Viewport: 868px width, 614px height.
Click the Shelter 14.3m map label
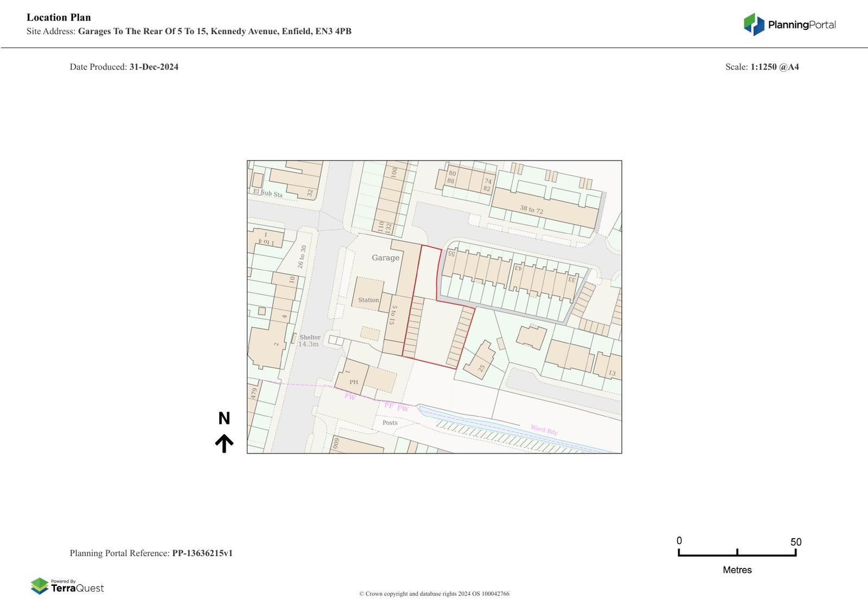(x=309, y=341)
